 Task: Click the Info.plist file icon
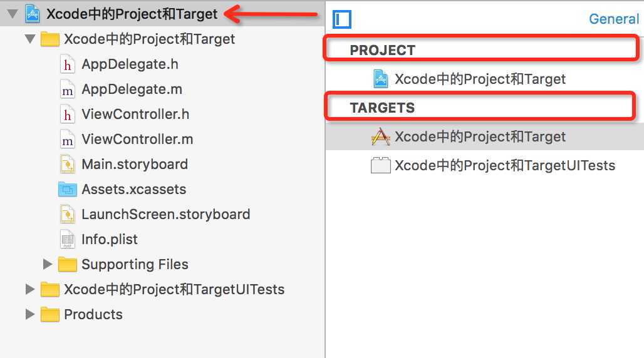68,239
